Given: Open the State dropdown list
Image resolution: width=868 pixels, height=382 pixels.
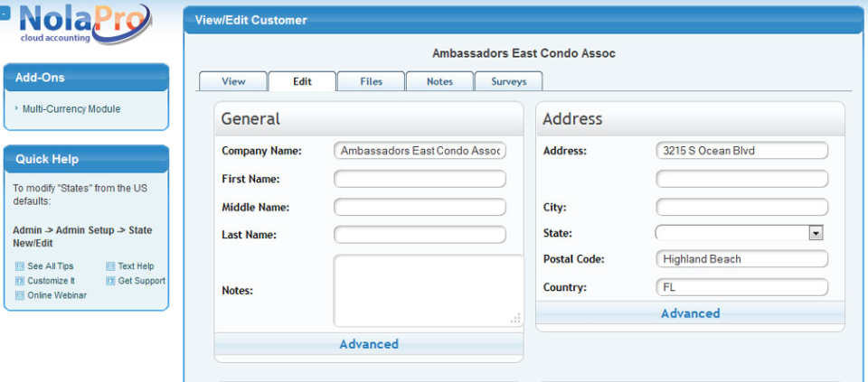Looking at the screenshot, I should click(816, 233).
